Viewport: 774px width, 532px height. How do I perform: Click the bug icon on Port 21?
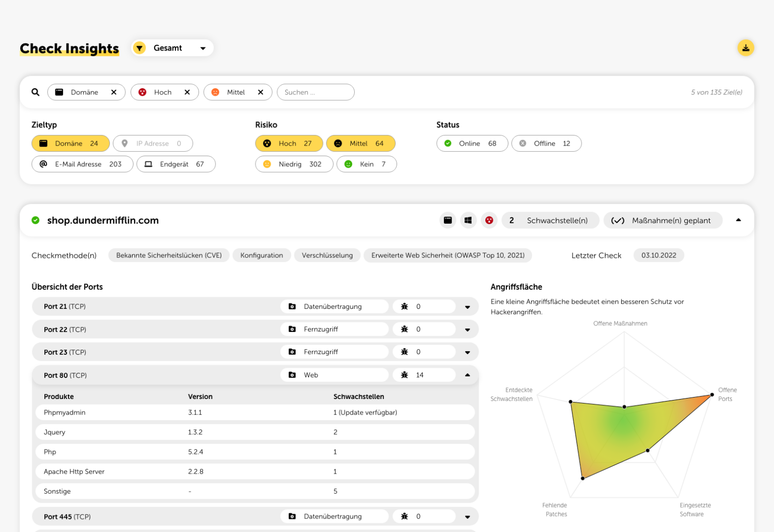tap(404, 306)
